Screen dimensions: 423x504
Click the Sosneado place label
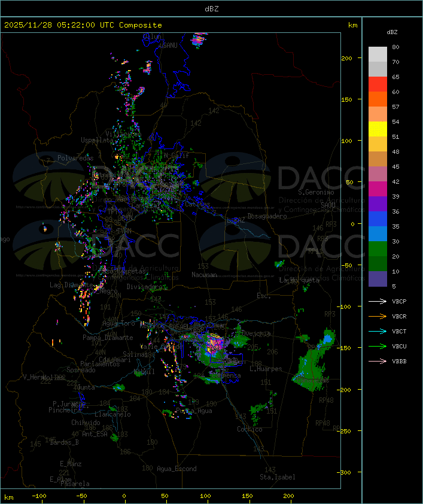(81, 370)
